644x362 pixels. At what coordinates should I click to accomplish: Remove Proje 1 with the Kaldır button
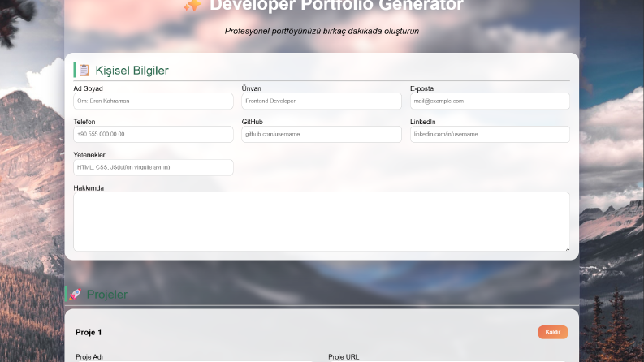click(553, 332)
